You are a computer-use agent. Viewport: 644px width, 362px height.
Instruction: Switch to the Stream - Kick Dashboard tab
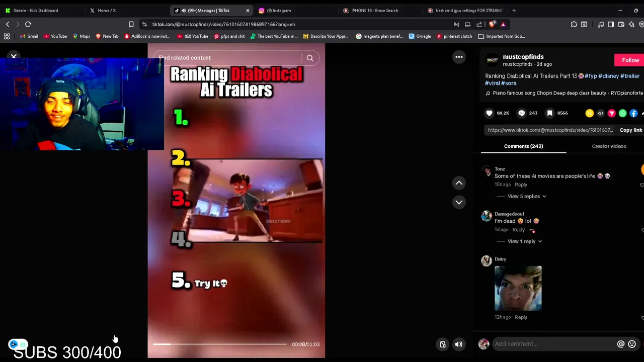(35, 10)
